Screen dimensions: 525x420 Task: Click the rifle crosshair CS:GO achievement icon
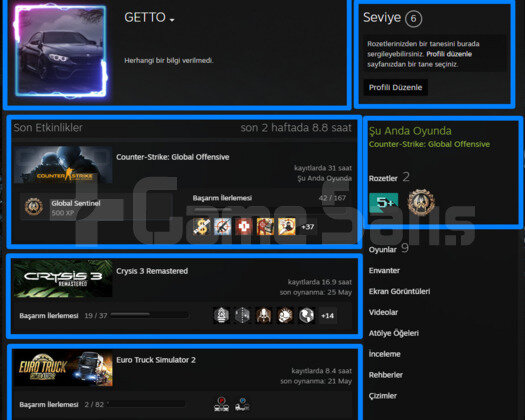pos(223,227)
